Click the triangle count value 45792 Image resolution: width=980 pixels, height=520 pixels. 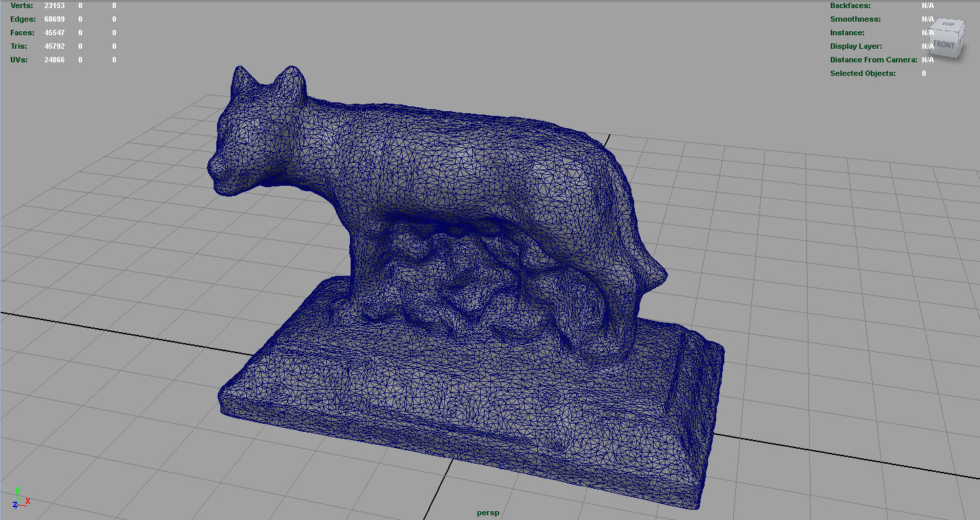(x=54, y=46)
